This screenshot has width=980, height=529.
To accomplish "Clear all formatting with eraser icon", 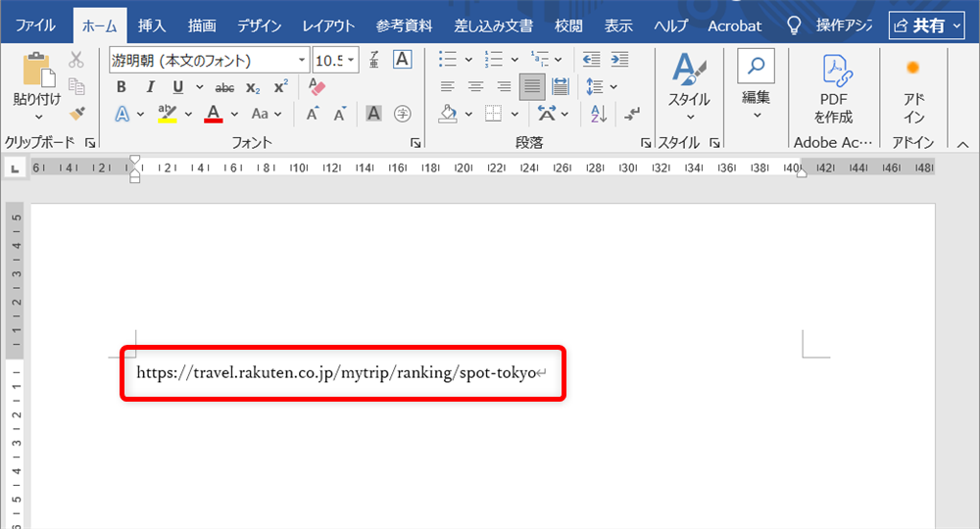I will pos(317,86).
